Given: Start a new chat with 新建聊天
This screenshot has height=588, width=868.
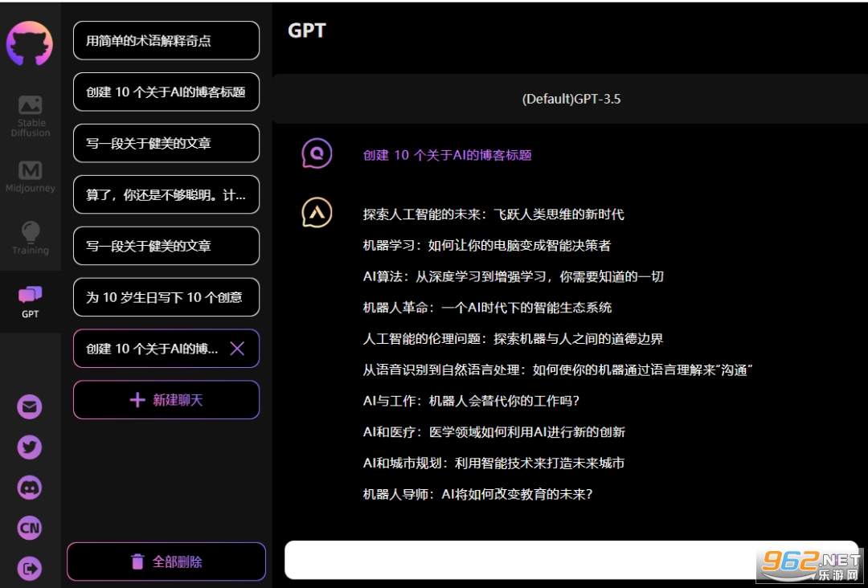Looking at the screenshot, I should (x=166, y=400).
